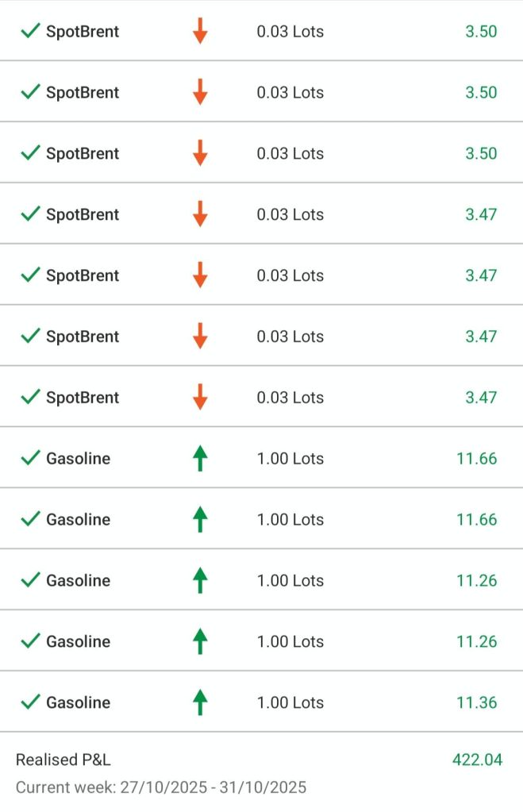Click the checkmark icon on the topmost SpotBrent trade
This screenshot has height=812, width=523.
[30, 32]
